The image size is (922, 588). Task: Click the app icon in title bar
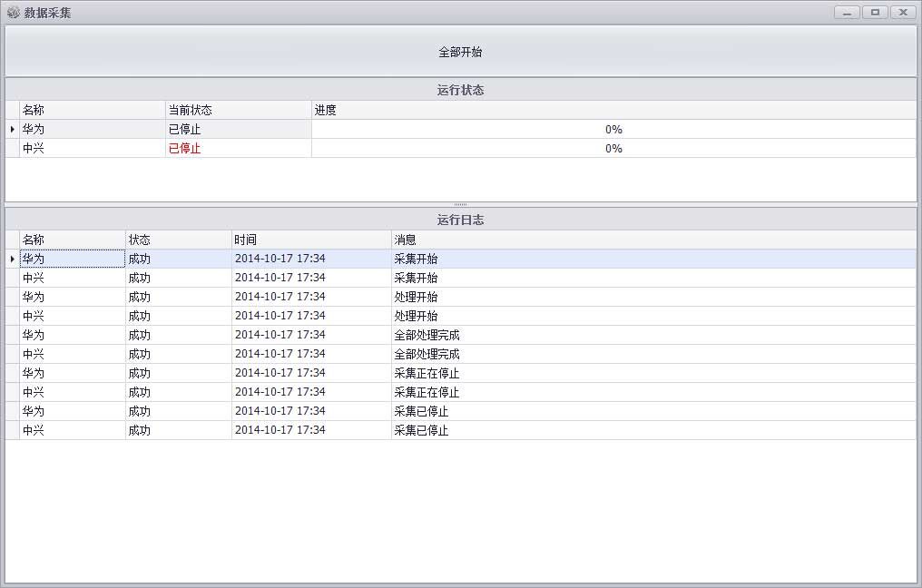[13, 13]
